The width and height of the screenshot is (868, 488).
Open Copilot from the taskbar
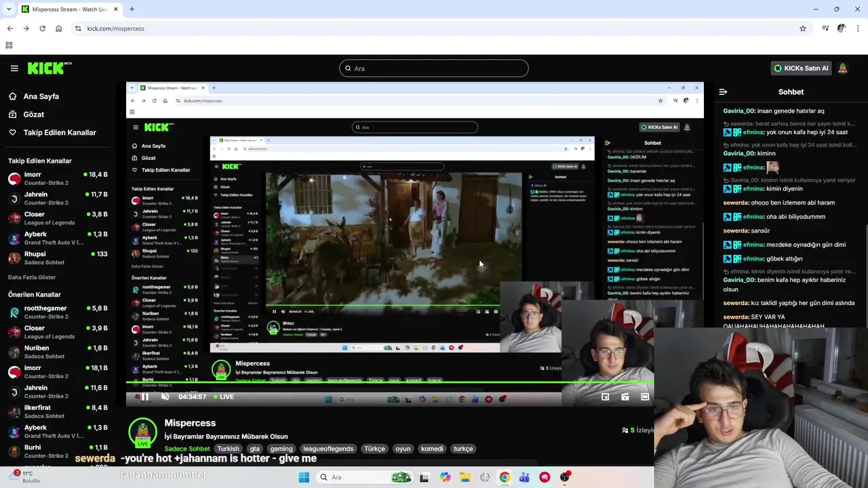[x=445, y=477]
